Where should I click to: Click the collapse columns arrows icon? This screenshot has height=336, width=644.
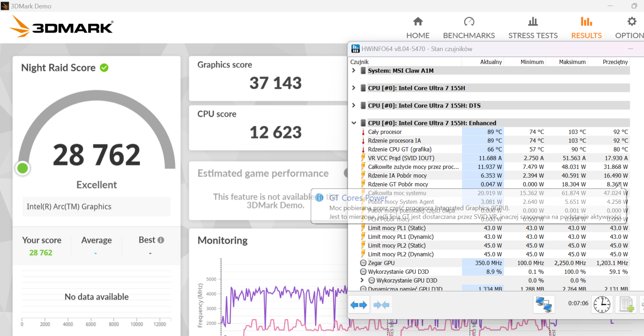pyautogui.click(x=381, y=305)
